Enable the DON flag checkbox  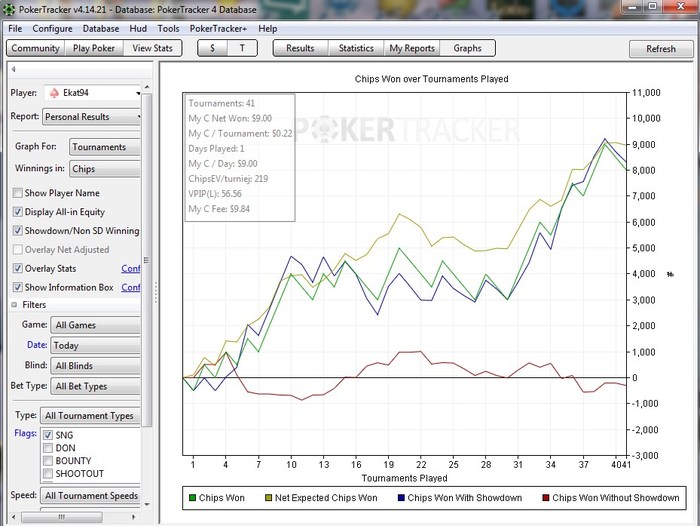coord(48,448)
